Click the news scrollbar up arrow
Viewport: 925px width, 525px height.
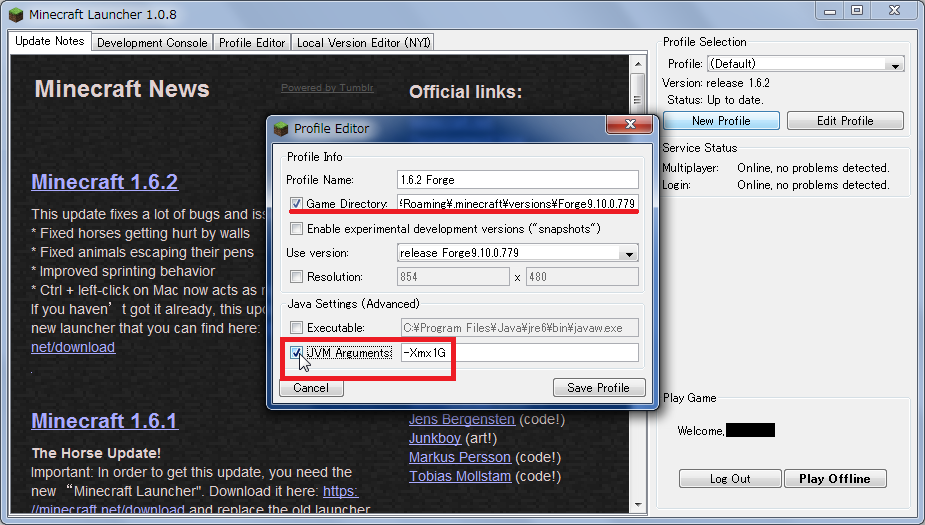click(637, 64)
